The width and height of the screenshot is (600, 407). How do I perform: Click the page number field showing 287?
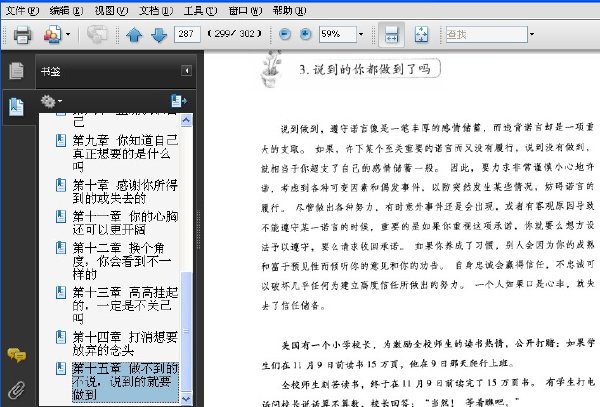point(187,34)
